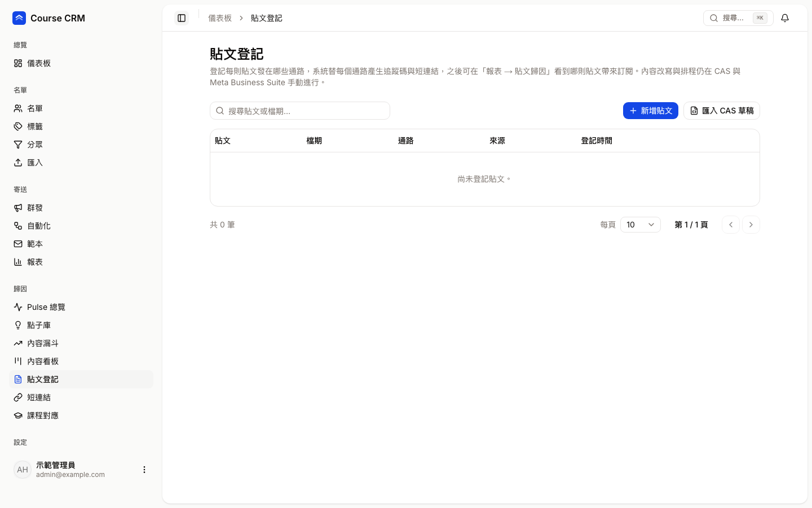Click the 貼文登記 page title
This screenshot has width=812, height=508.
tap(237, 54)
